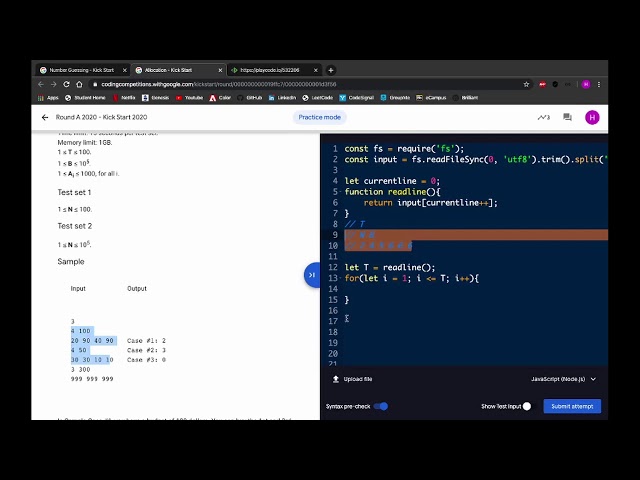Click the Submit attempt button
Image resolution: width=640 pixels, height=480 pixels.
coord(572,406)
